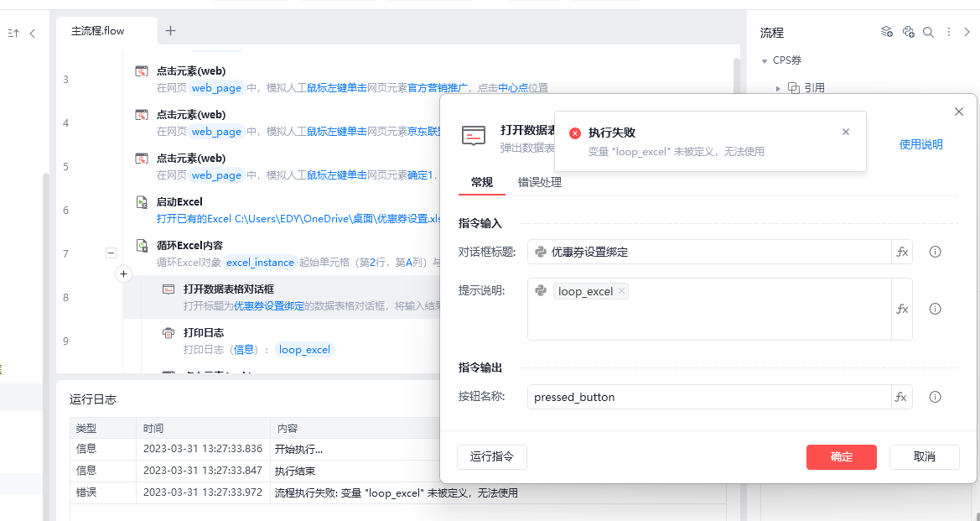Click the 类型 column header in log
This screenshot has width=980, height=521.
[x=86, y=429]
